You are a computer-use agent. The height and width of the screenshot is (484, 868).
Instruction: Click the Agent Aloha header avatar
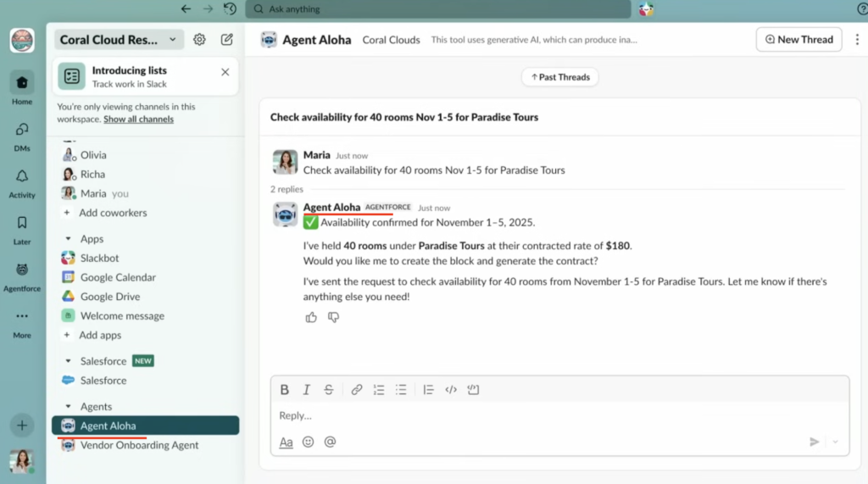click(269, 39)
